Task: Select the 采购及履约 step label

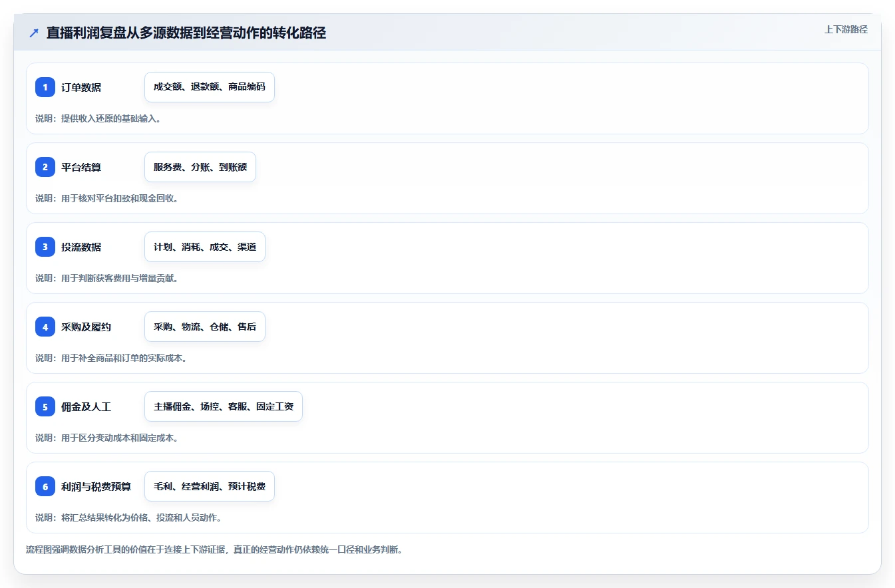Action: pos(86,327)
